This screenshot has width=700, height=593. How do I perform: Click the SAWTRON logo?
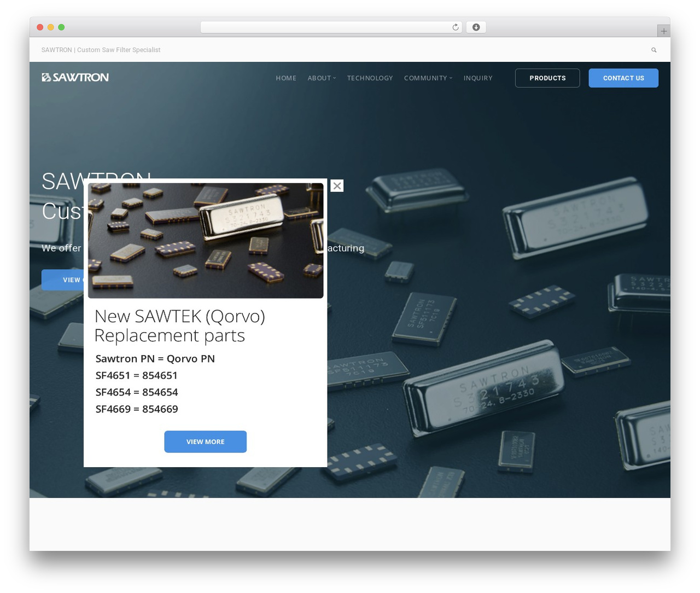[75, 78]
